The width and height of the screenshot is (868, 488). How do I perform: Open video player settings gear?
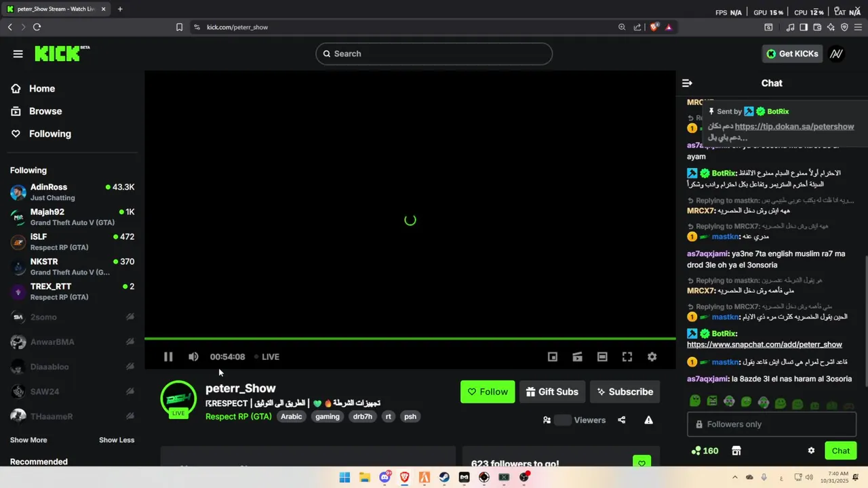(652, 357)
